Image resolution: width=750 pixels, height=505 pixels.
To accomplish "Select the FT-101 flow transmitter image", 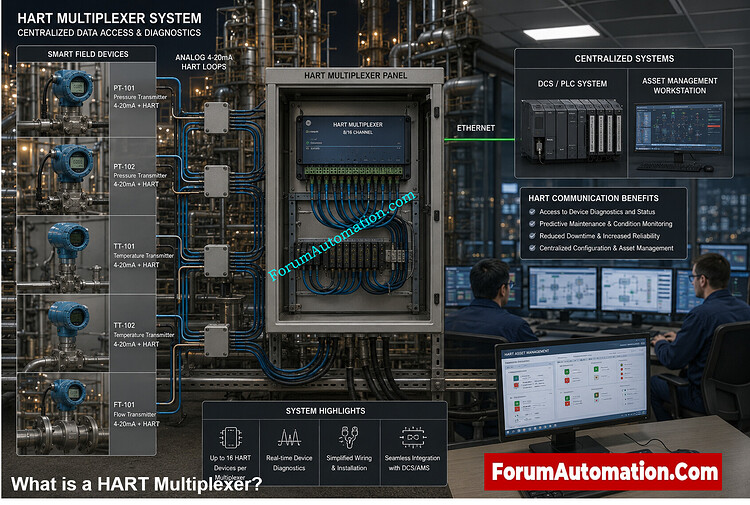I will tap(63, 414).
